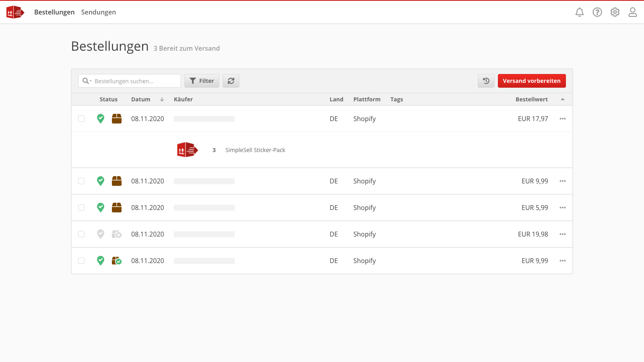Open the notifications bell icon
This screenshot has height=362, width=644.
[x=580, y=12]
